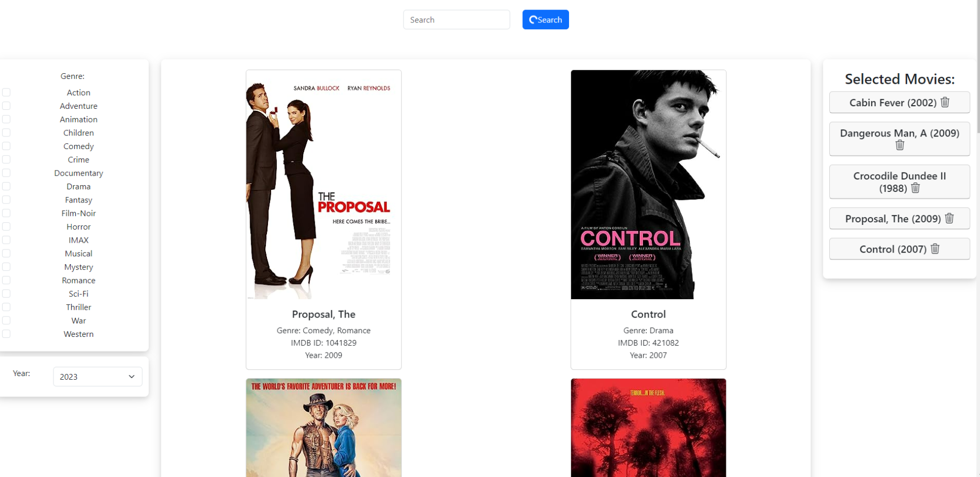Click "IMDB ID: 421082" text
This screenshot has height=477, width=980.
648,343
